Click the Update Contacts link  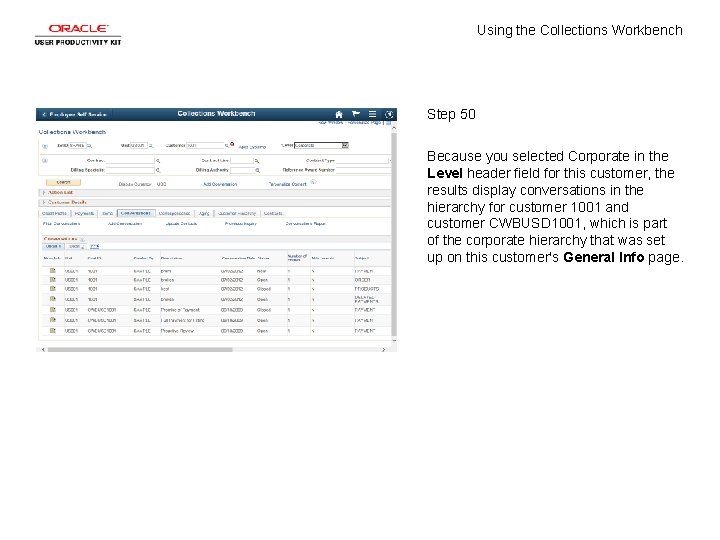pyautogui.click(x=181, y=224)
